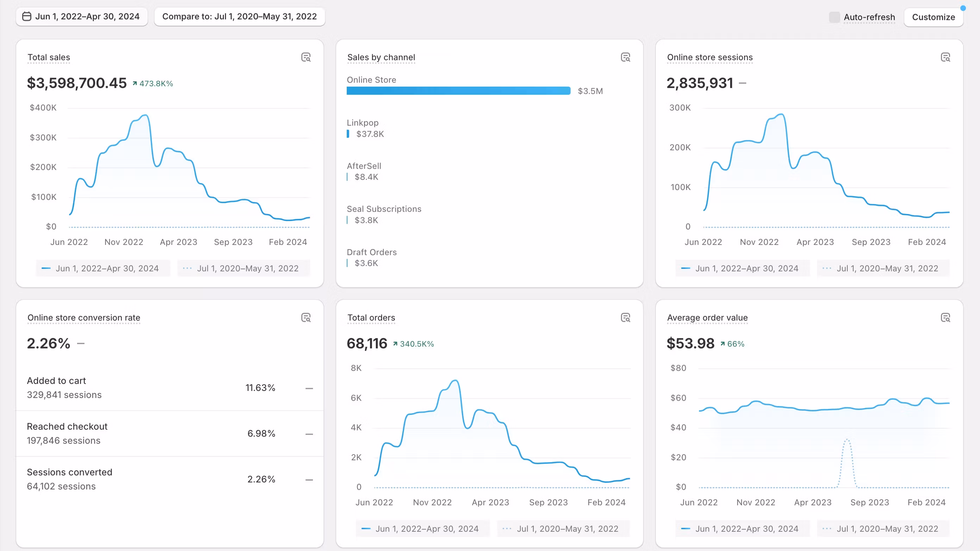This screenshot has height=551, width=980.
Task: Open conversion rate report icon
Action: pos(306,317)
